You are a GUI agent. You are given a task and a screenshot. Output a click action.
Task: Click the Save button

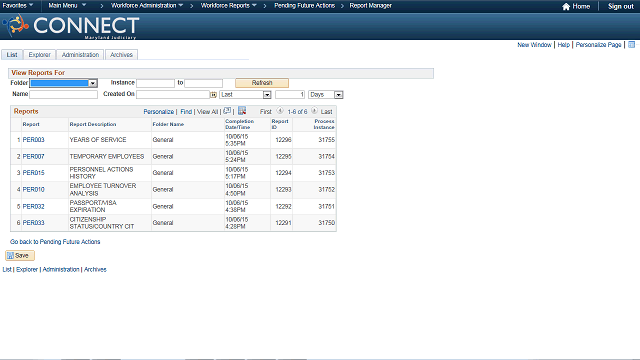[20, 256]
